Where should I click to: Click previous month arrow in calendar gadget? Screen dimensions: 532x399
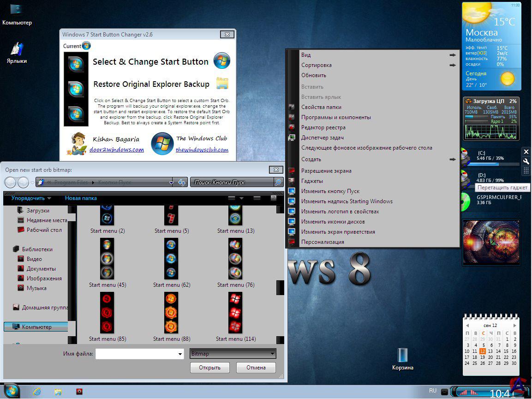pyautogui.click(x=467, y=325)
